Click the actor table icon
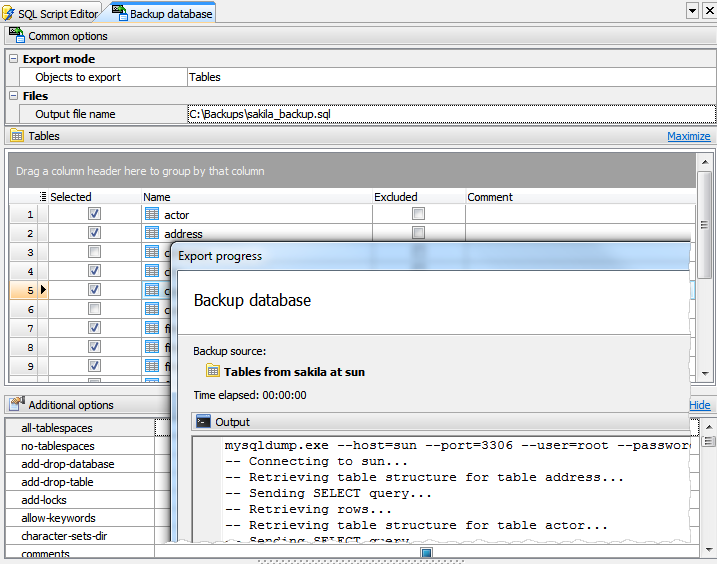This screenshot has height=564, width=717. [x=152, y=214]
